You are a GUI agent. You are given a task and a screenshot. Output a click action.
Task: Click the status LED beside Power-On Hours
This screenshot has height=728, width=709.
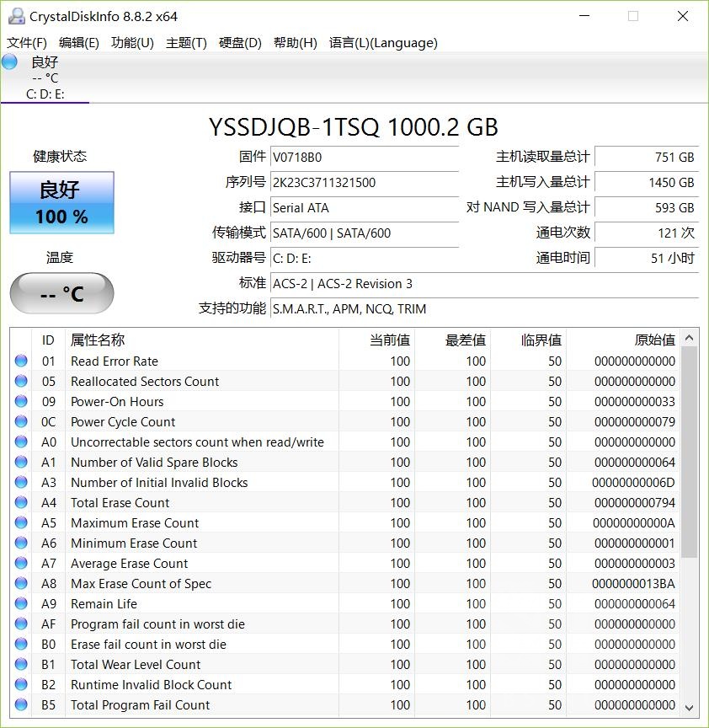20,401
